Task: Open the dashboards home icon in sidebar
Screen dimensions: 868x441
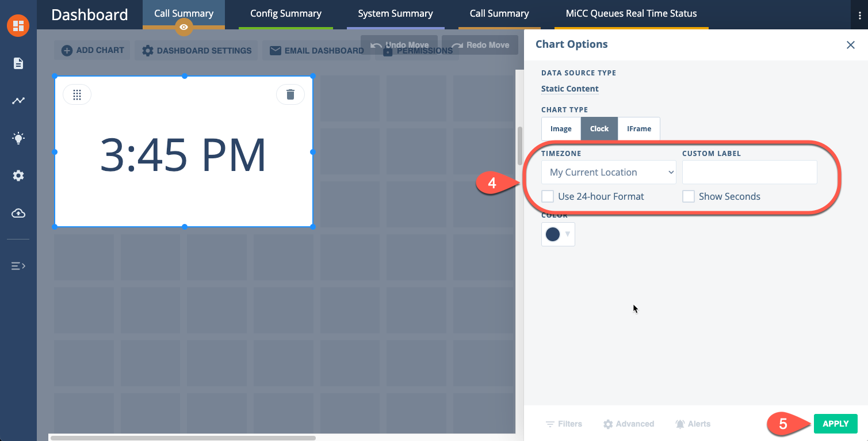Action: point(18,25)
